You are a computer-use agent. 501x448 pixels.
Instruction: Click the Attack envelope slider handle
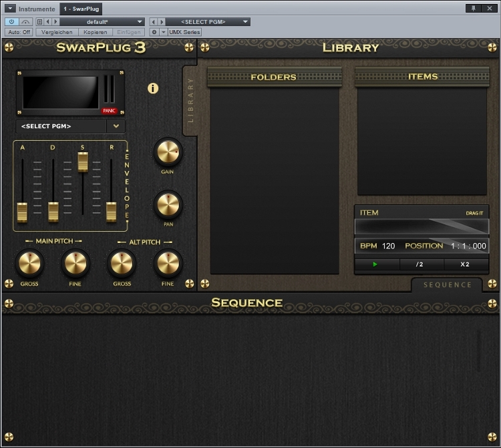click(x=22, y=212)
